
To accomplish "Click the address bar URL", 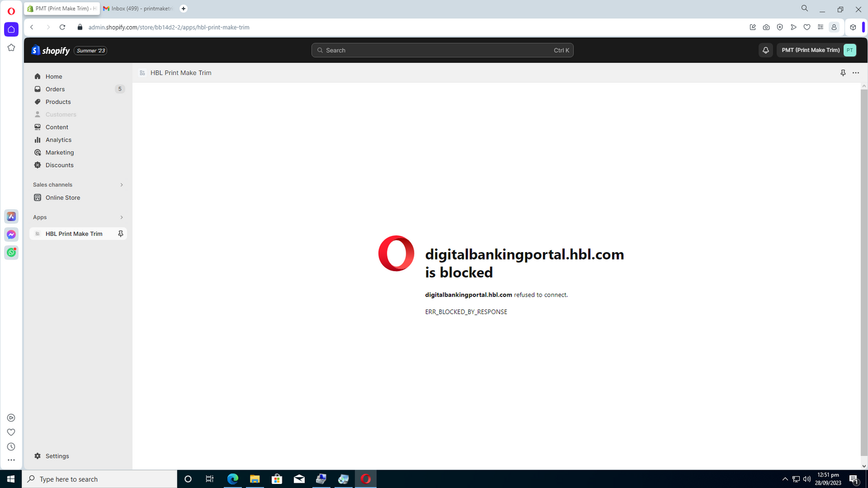I will [x=169, y=27].
